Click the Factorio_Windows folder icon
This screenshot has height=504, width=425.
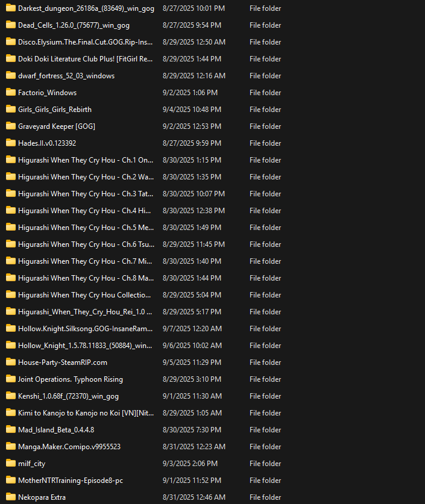(11, 92)
